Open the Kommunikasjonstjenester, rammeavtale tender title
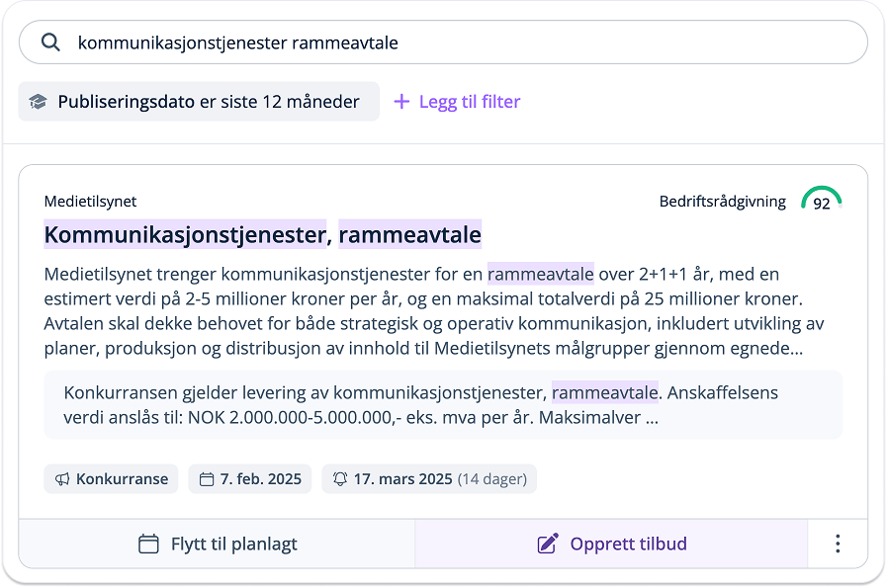 pyautogui.click(x=262, y=234)
